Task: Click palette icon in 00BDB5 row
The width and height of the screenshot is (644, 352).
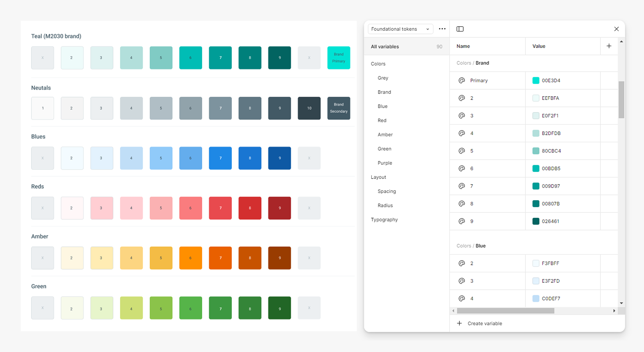Action: pyautogui.click(x=461, y=169)
